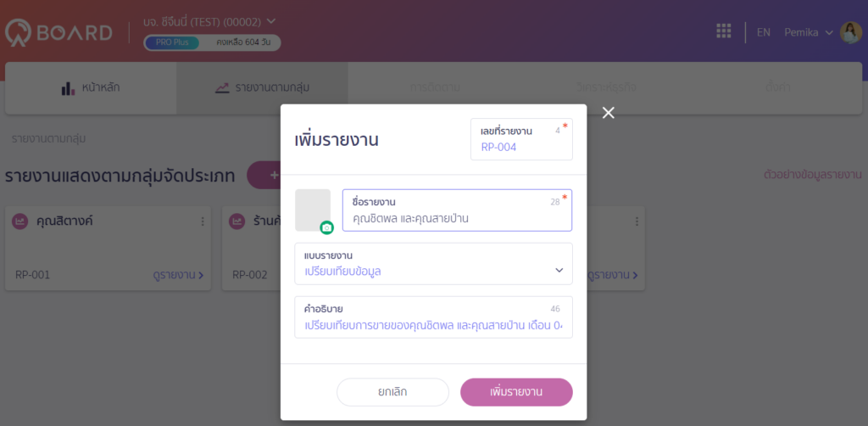Image resolution: width=868 pixels, height=426 pixels.
Task: Select the รายงานตามกลุ่ม tab
Action: click(261, 87)
